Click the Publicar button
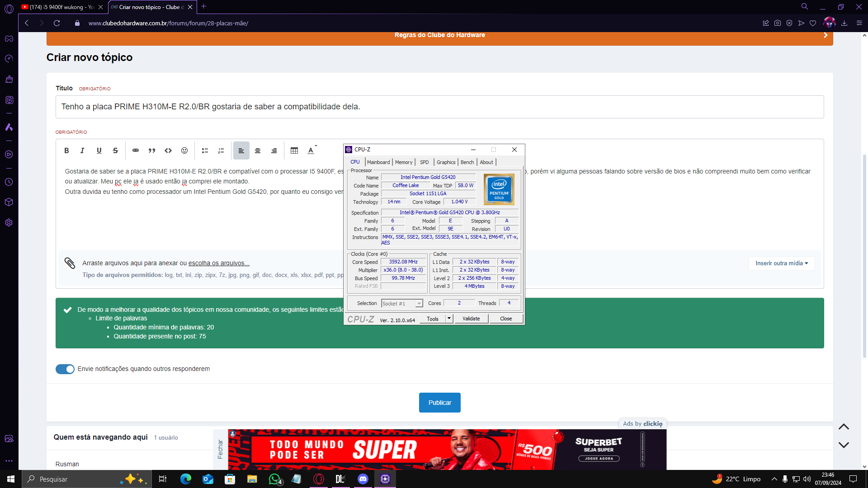This screenshot has height=488, width=868. [439, 403]
